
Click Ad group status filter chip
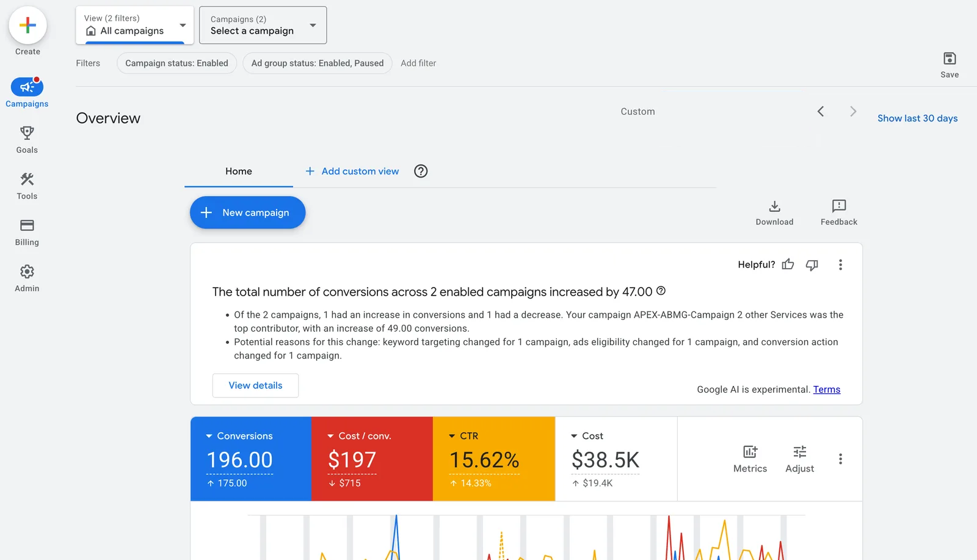click(x=318, y=63)
